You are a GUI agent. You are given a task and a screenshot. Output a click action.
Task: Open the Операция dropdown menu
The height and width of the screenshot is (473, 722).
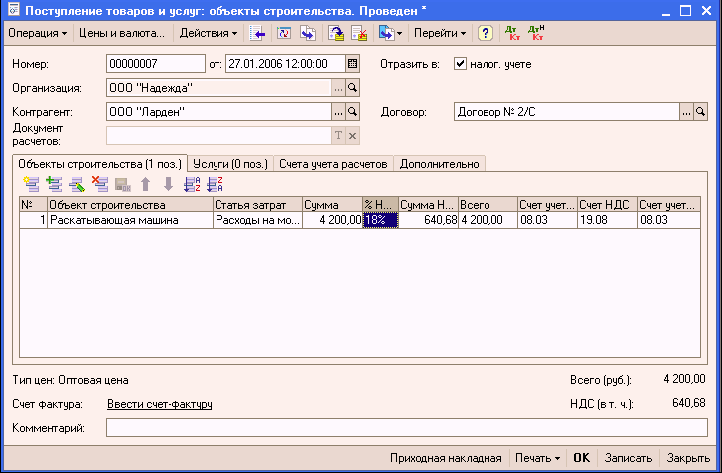tap(37, 33)
